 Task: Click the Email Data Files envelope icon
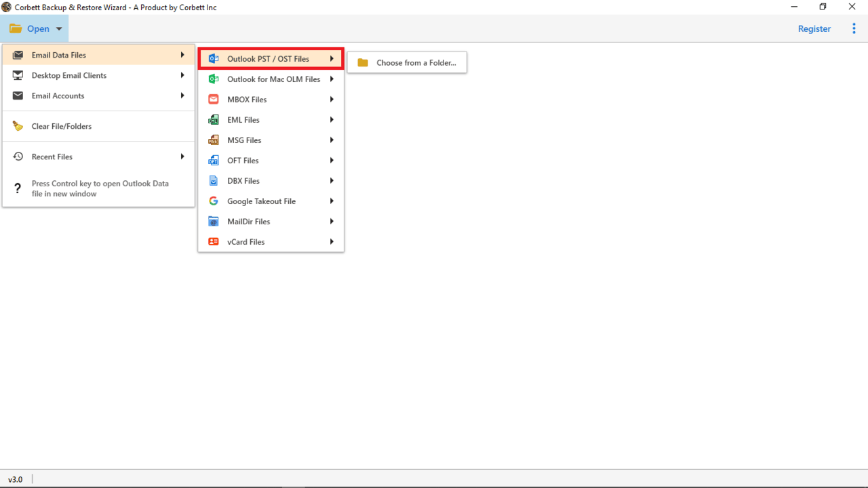(18, 55)
